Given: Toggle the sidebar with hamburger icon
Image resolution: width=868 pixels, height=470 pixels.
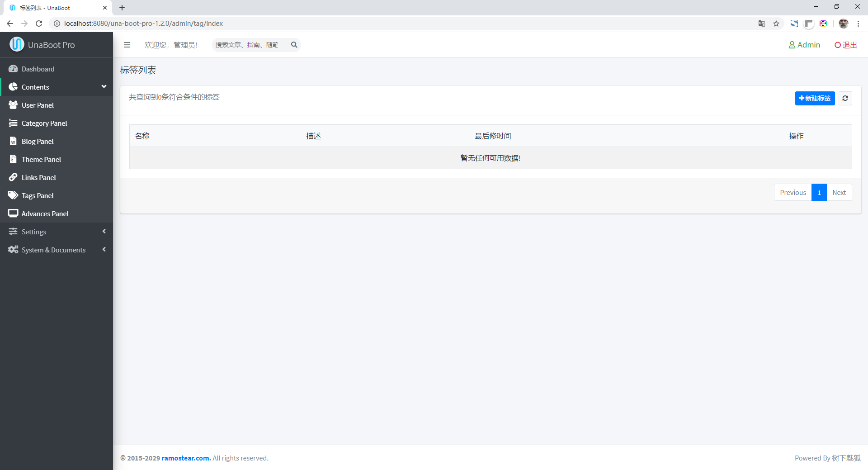Looking at the screenshot, I should 127,45.
